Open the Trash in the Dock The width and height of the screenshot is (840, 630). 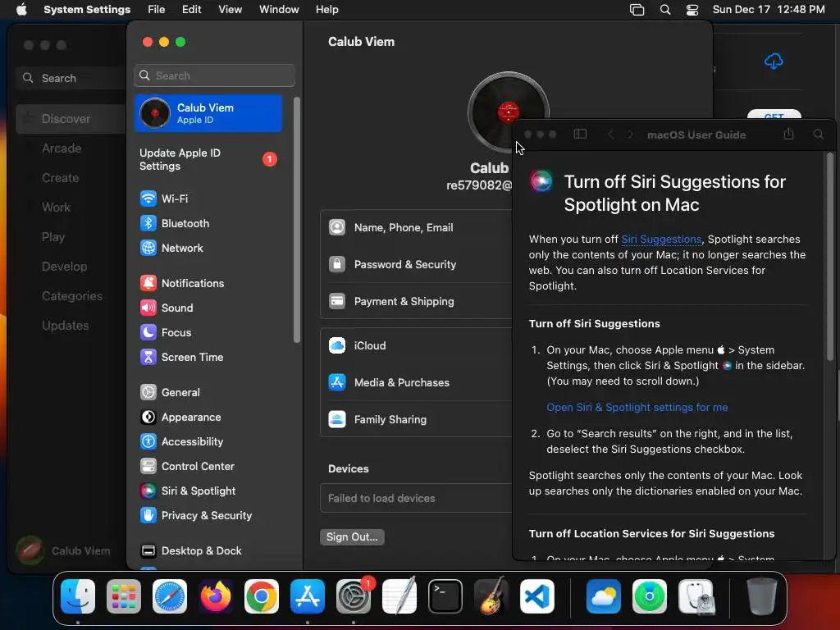[x=762, y=596]
